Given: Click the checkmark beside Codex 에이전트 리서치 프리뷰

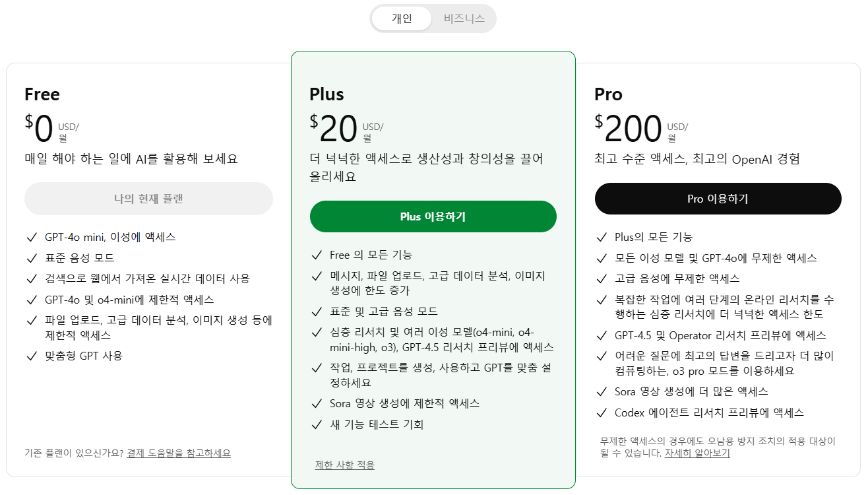Looking at the screenshot, I should [x=602, y=412].
